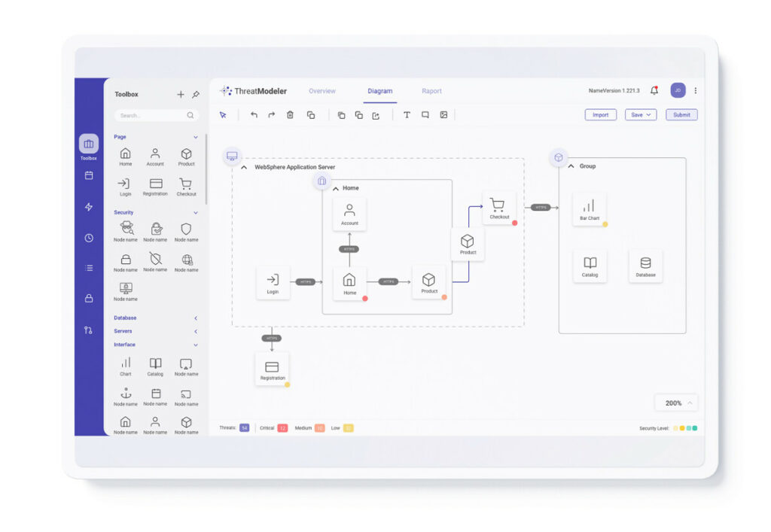771x532 pixels.
Task: Switch to the Raport tab
Action: [431, 91]
